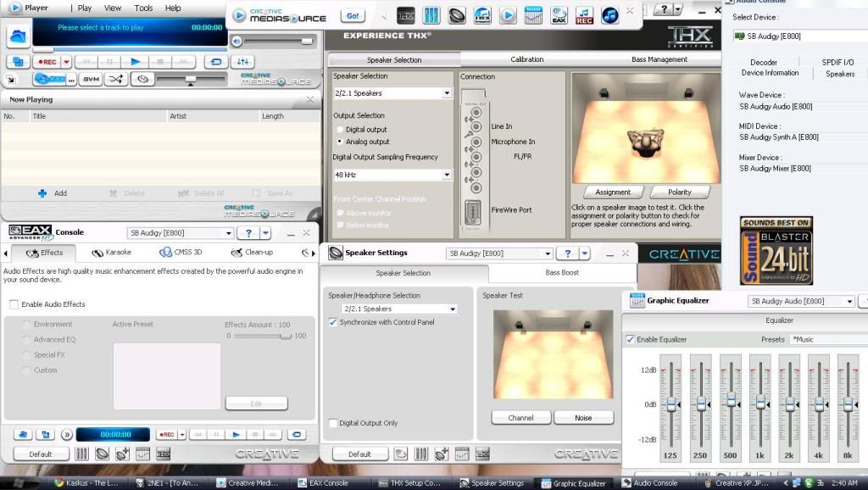Click the mixer bars icon in Speaker Settings bottom bar
This screenshot has height=490, width=868.
[x=421, y=454]
